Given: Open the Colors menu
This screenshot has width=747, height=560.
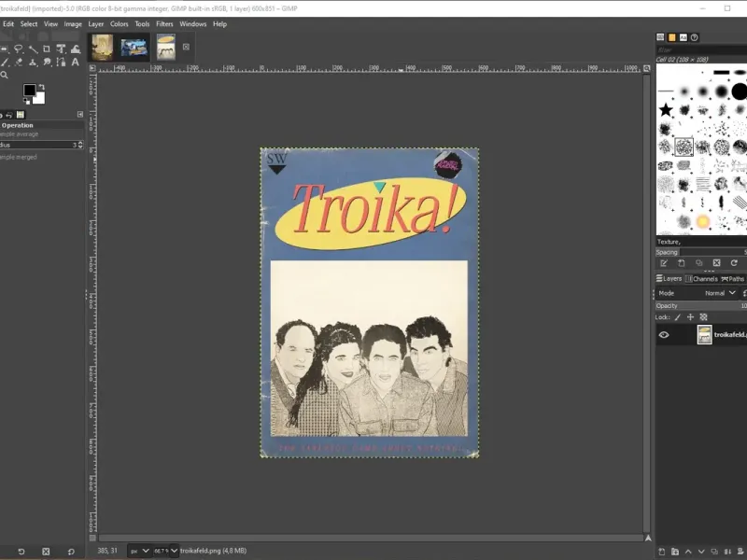Looking at the screenshot, I should (120, 23).
